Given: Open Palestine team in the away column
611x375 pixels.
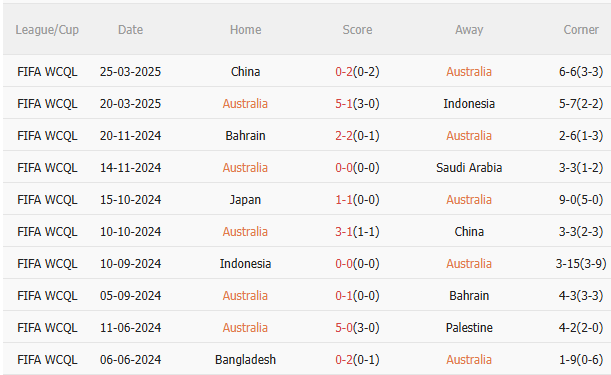Looking at the screenshot, I should pos(469,327).
